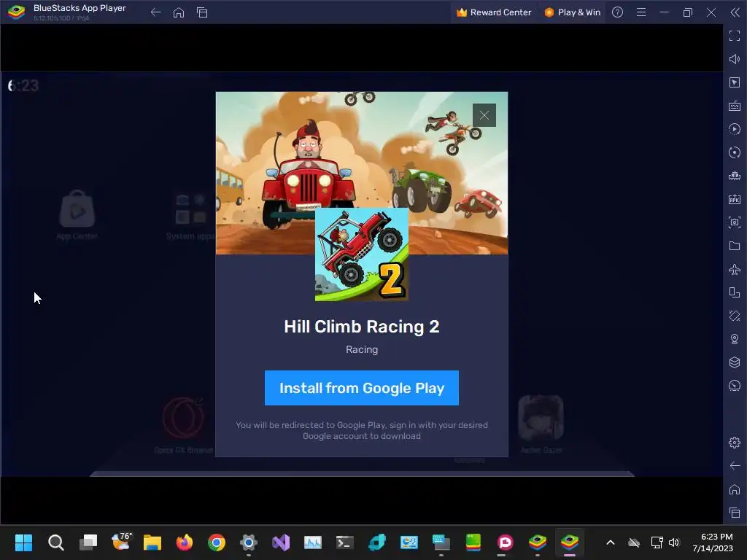Click the back arrow in title bar
747x560 pixels.
155,12
